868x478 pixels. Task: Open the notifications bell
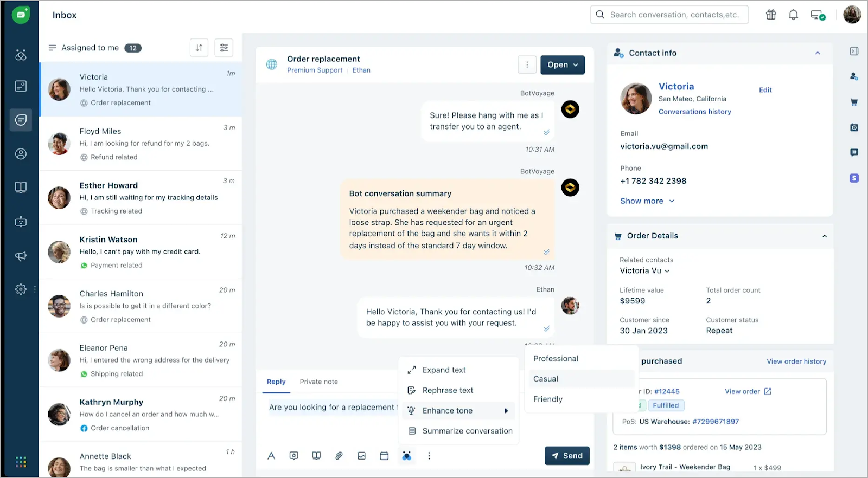pos(793,15)
